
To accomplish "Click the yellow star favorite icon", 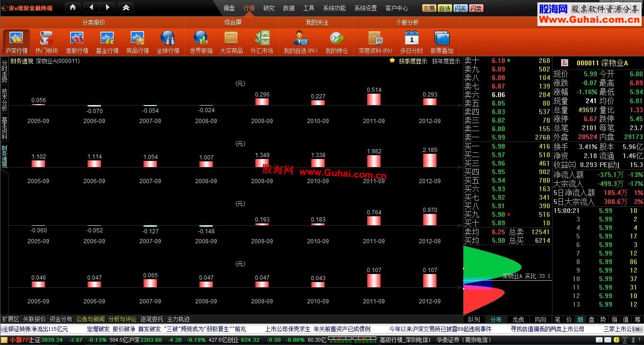I will pos(392,61).
